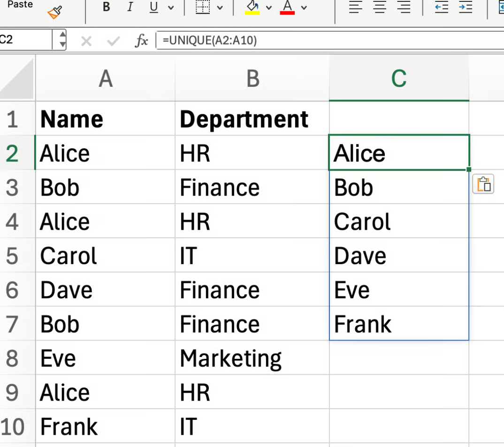
Task: Open the Font Color dropdown
Action: click(x=303, y=8)
